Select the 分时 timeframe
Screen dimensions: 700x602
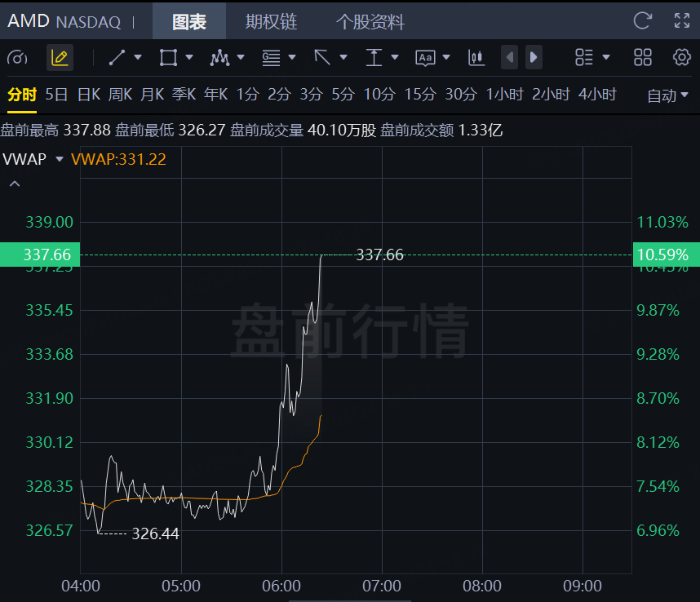22,95
